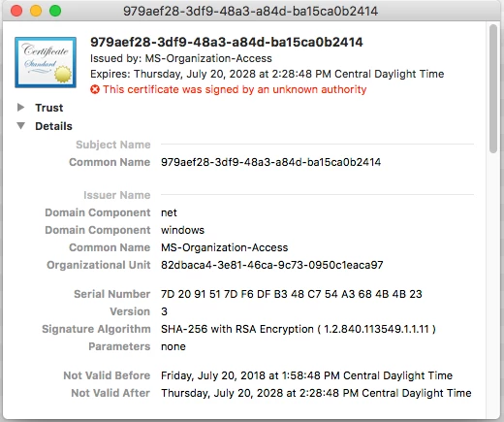Screen dimensions: 504x422
Task: Close the certificate window with the red button
Action: (x=16, y=11)
